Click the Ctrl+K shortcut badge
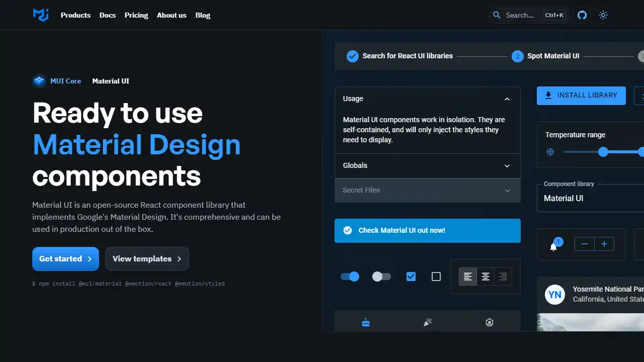644x362 pixels. coord(554,15)
